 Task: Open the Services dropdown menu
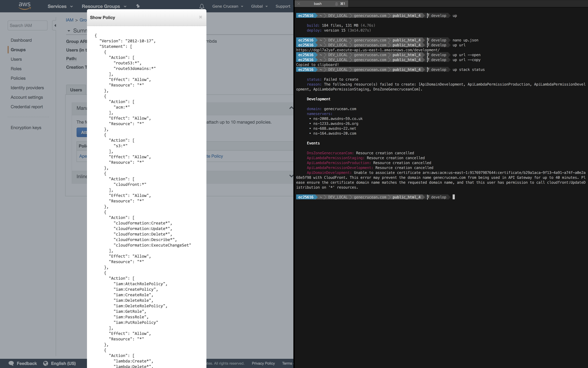click(x=60, y=6)
